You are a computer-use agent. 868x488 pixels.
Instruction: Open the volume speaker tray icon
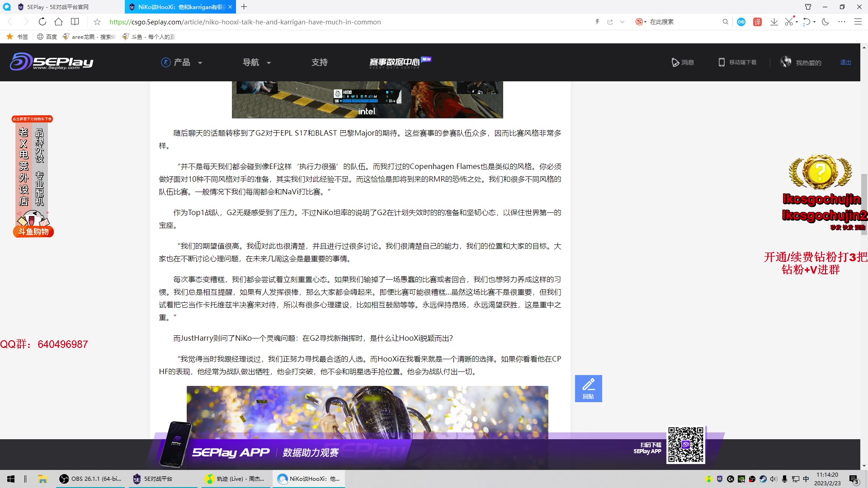(x=774, y=479)
